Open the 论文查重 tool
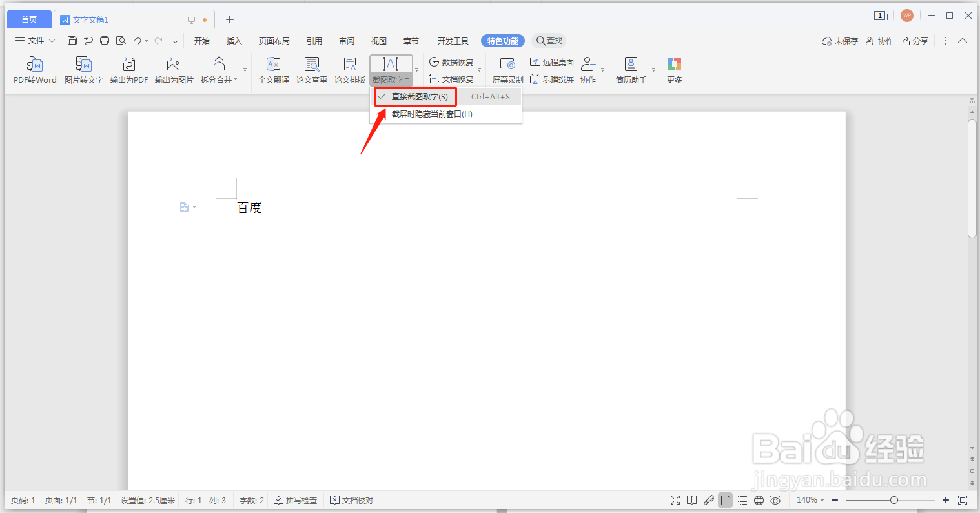The image size is (980, 513). tap(312, 70)
